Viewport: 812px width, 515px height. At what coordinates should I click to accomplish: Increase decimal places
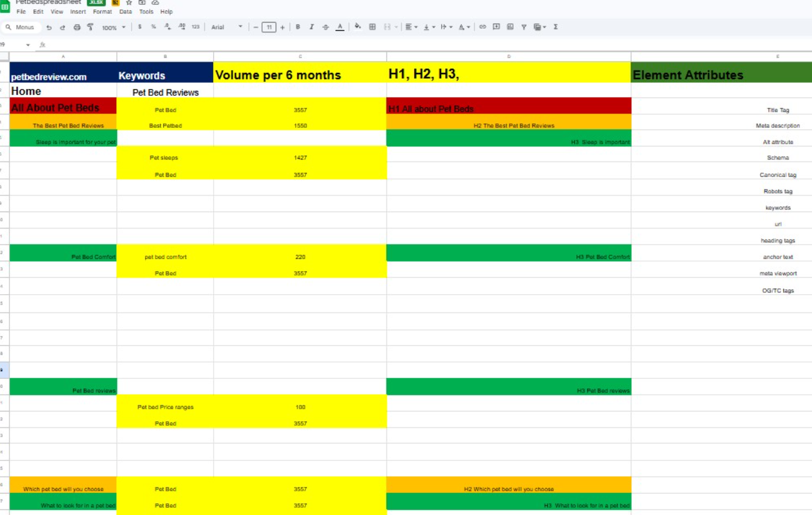pyautogui.click(x=182, y=27)
